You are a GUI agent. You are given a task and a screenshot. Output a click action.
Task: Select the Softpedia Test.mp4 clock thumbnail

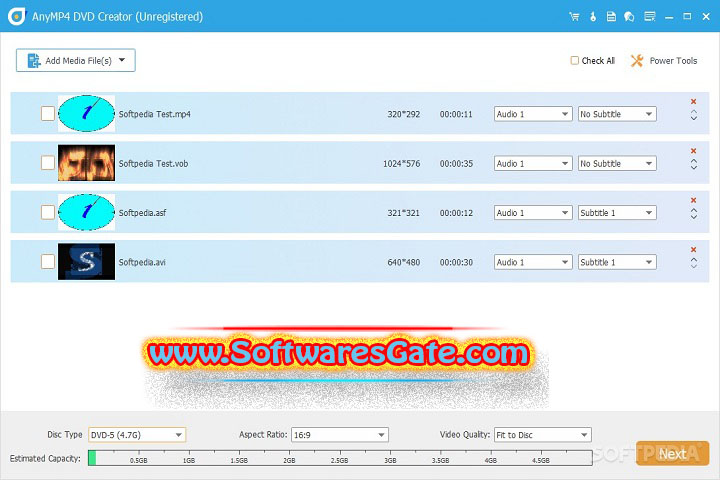[x=86, y=113]
